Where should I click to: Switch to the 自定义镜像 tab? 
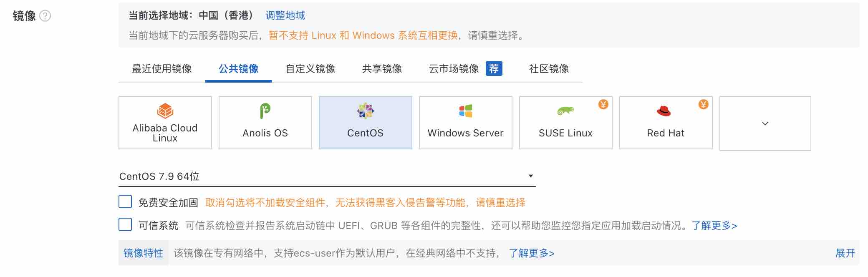[310, 69]
